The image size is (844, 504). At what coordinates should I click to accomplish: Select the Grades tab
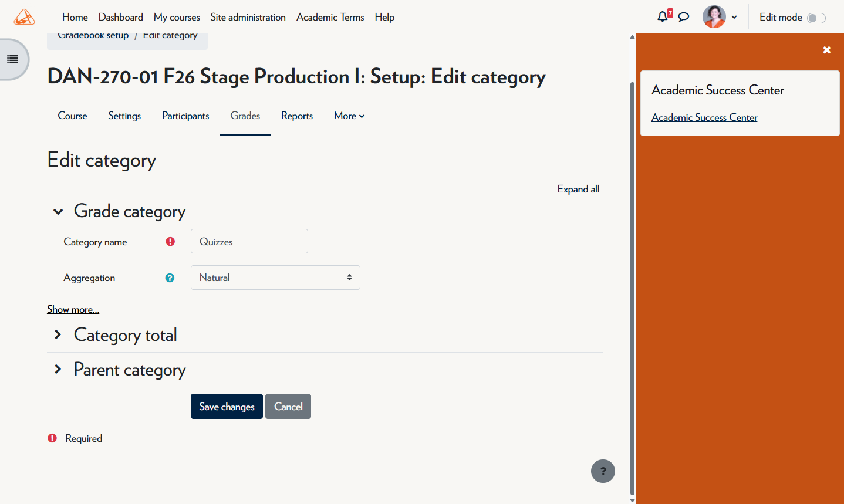coord(245,116)
